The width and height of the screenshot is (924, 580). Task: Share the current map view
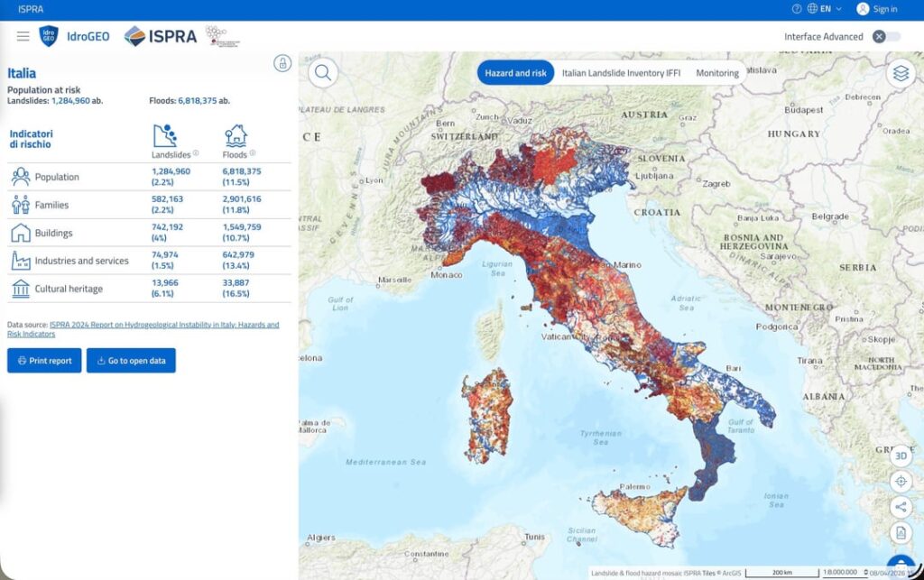pos(901,506)
